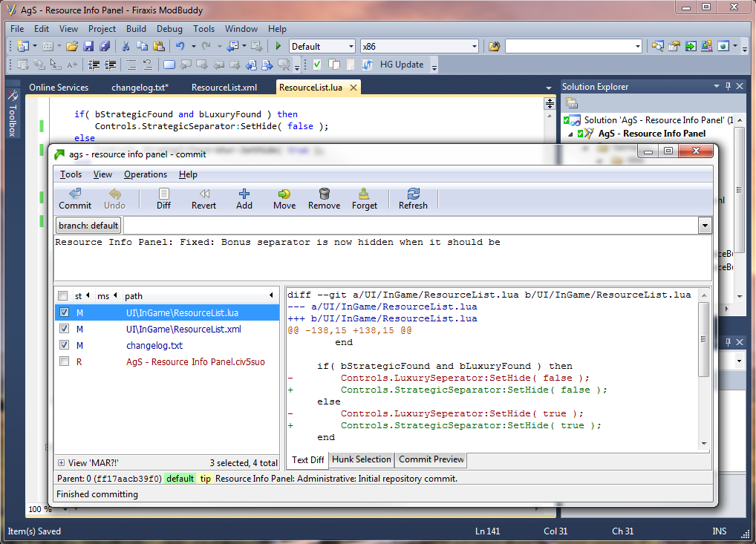This screenshot has height=544, width=756.
Task: Click the Revert toolbar icon
Action: pyautogui.click(x=204, y=194)
